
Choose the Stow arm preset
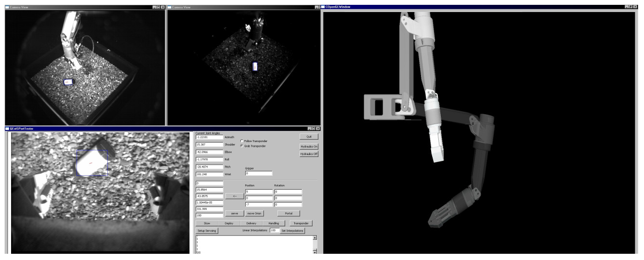[207, 223]
